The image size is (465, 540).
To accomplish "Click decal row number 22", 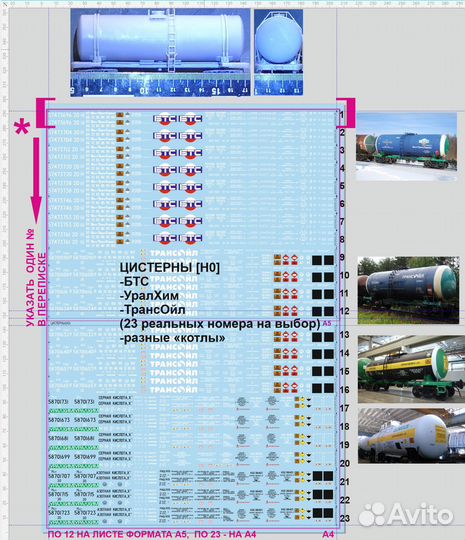I will tap(344, 500).
